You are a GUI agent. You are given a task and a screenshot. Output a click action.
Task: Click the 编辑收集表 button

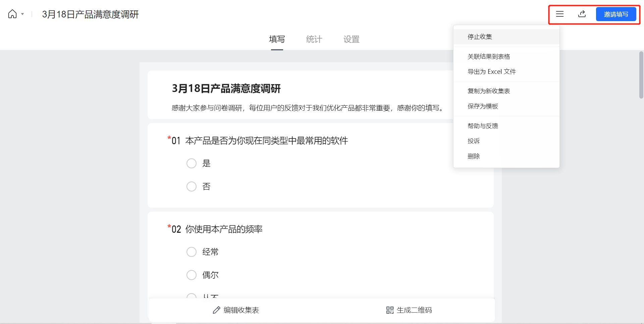(236, 310)
